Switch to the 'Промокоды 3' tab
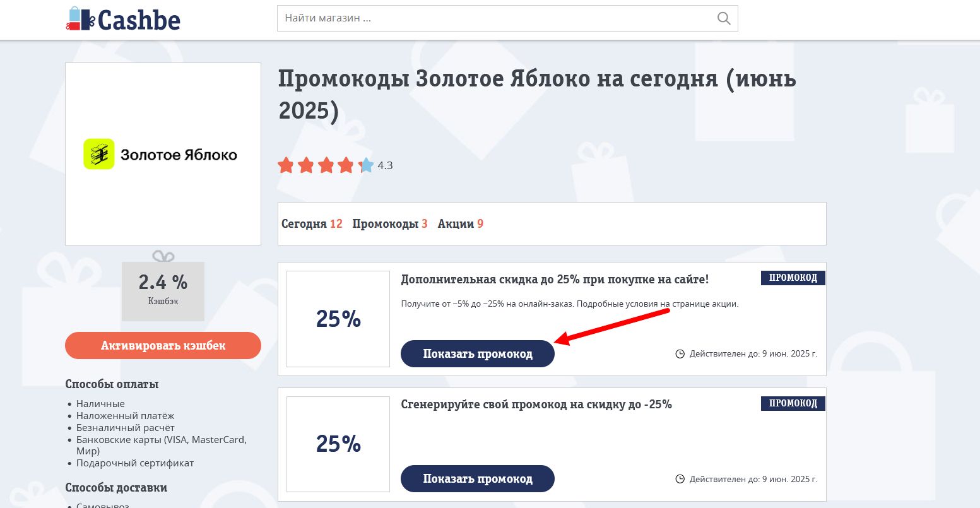Viewport: 980px width, 508px height. [x=390, y=224]
